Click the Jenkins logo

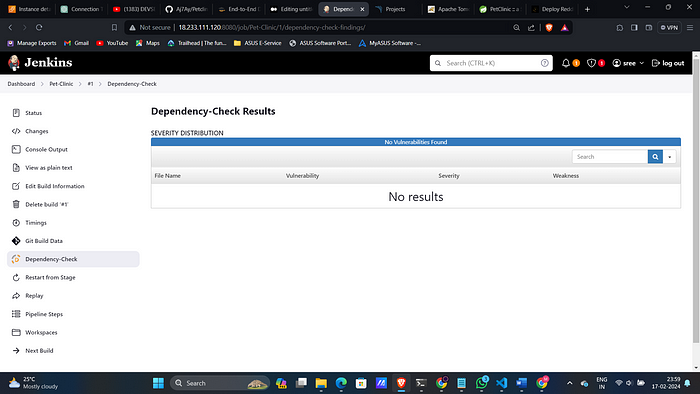(x=40, y=62)
